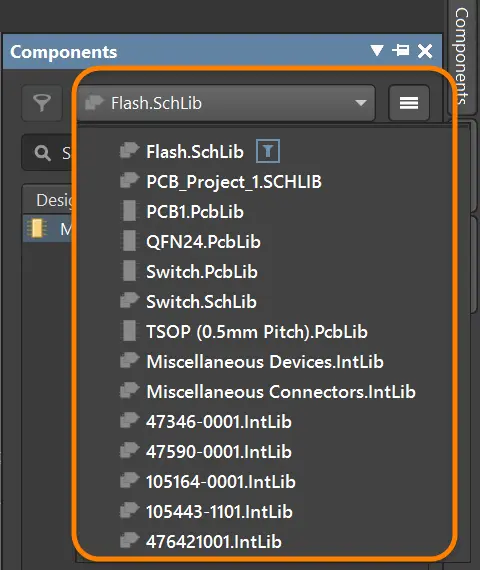The image size is (480, 570).
Task: Click the yellow component icon in results row
Action: click(37, 228)
